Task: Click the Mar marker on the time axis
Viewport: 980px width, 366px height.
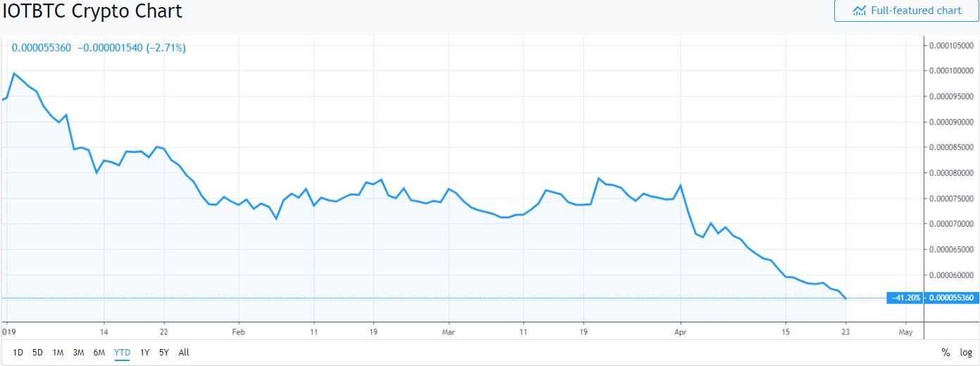Action: tap(449, 332)
